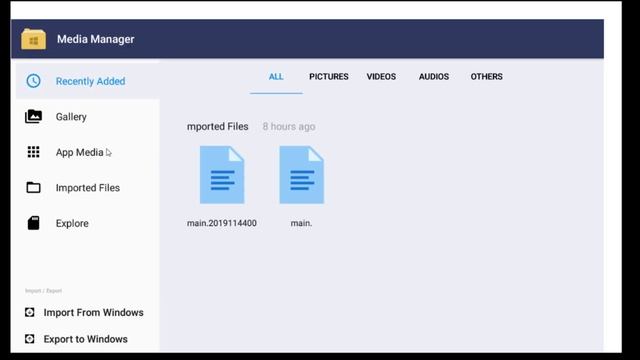This screenshot has width=640, height=360.
Task: Select the OTHERS tab
Action: pos(487,77)
